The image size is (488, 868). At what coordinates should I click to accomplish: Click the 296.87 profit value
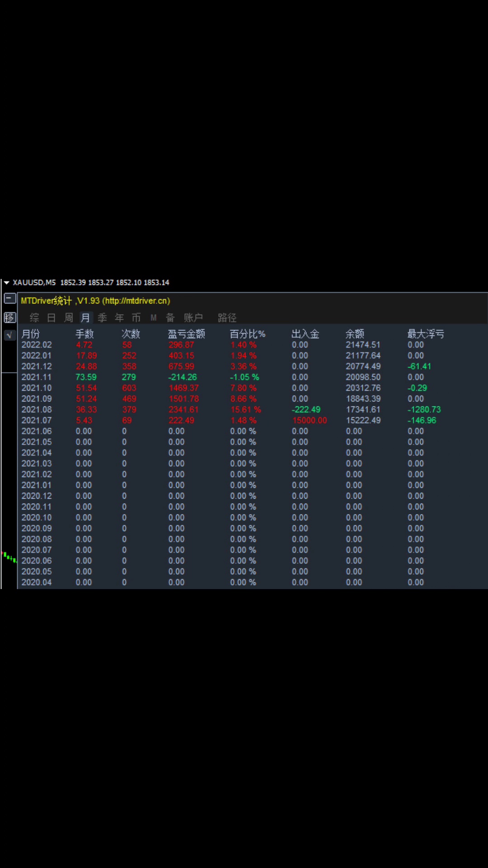pyautogui.click(x=181, y=345)
